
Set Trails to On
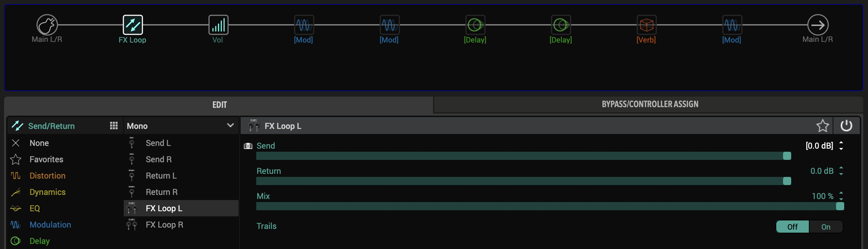click(x=826, y=227)
